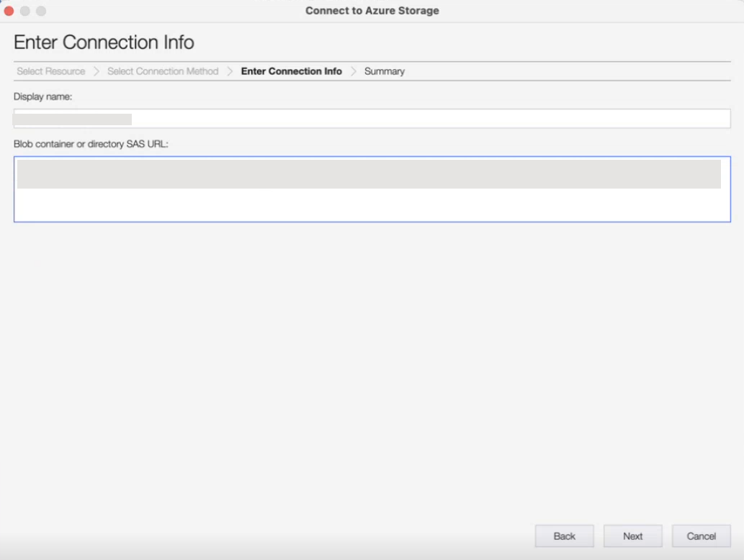Click the large "Enter Connection Info" heading

coord(104,42)
